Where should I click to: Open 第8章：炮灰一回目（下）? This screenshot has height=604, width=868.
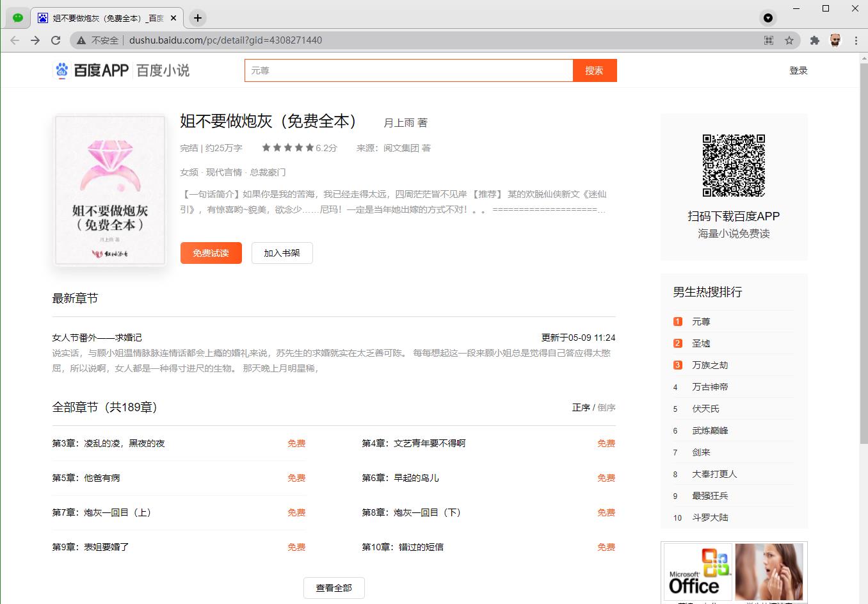(x=412, y=512)
